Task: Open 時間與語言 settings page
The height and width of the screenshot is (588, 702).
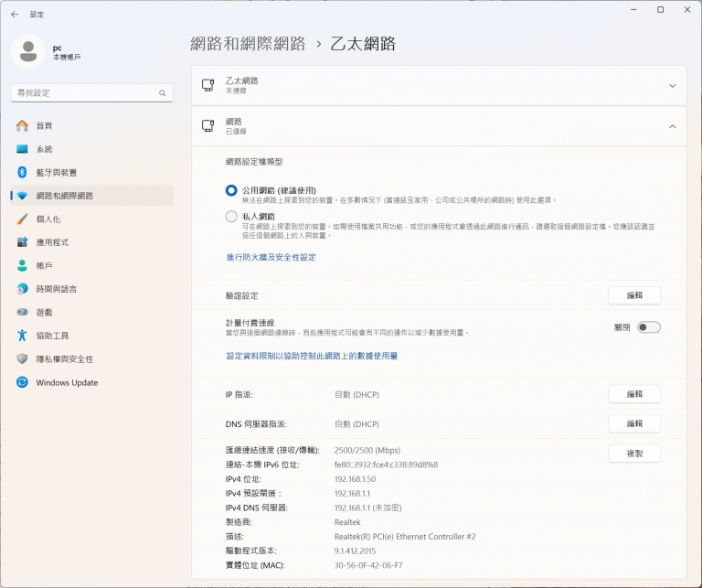Action: (57, 289)
